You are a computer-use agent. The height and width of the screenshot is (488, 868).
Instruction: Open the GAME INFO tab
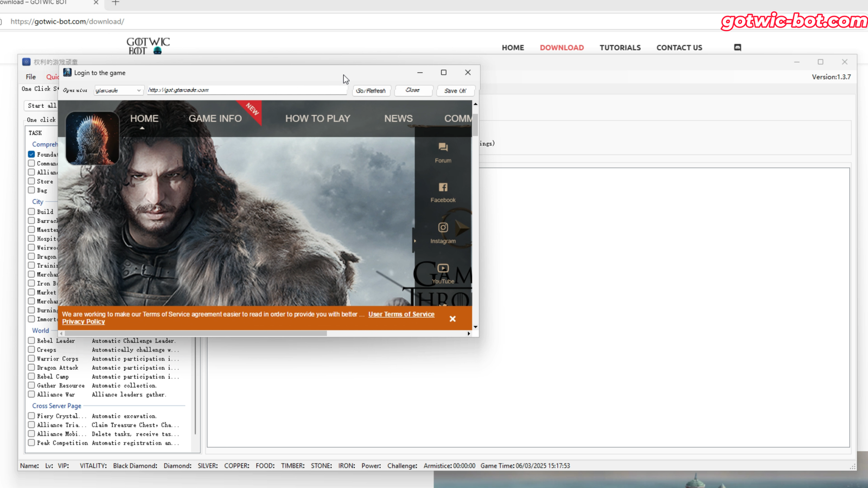[x=215, y=118]
